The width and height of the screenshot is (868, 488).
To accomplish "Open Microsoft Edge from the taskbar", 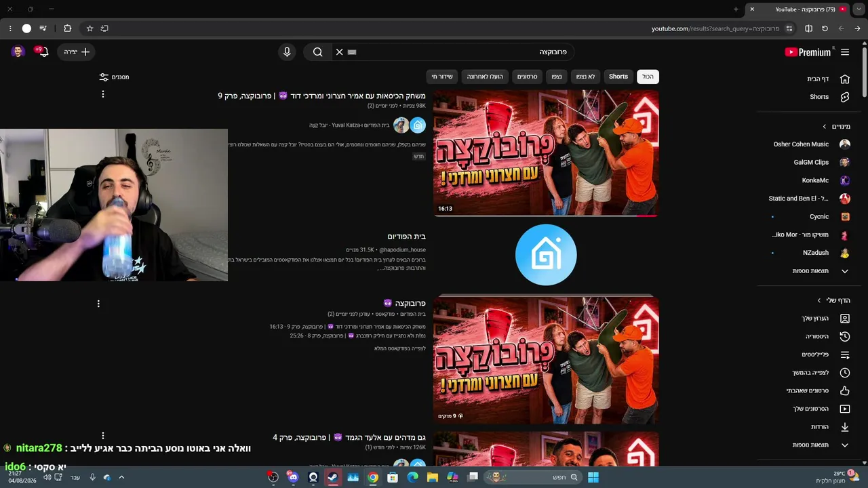I will [x=413, y=477].
